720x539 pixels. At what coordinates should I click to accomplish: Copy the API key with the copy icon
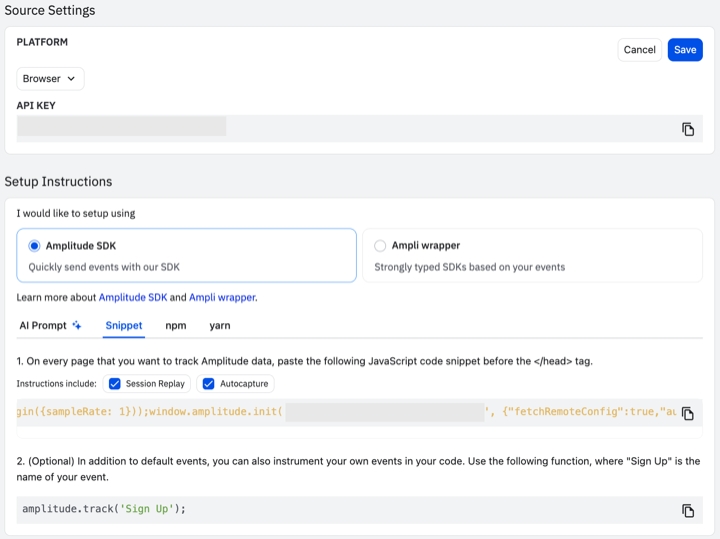[687, 129]
